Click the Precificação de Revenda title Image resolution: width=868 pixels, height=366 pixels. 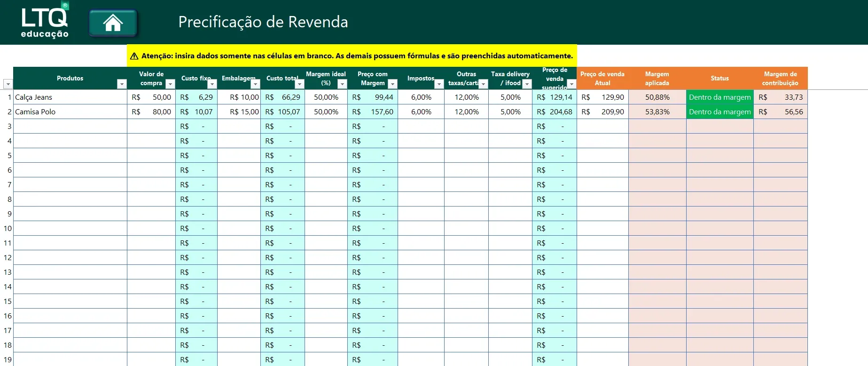point(263,22)
